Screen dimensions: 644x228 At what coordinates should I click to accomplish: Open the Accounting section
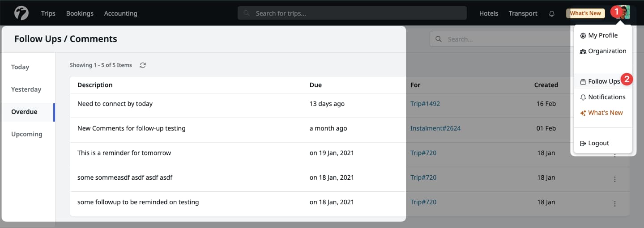120,13
